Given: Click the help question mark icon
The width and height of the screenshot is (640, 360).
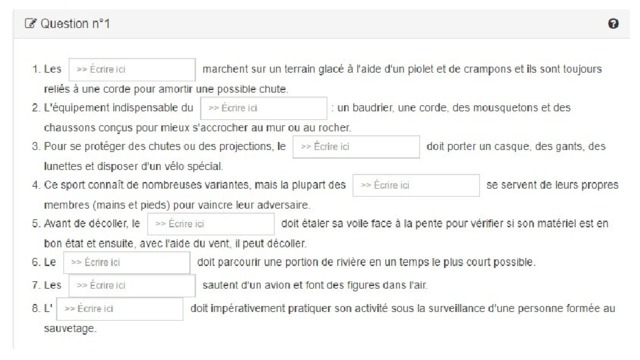Looking at the screenshot, I should pyautogui.click(x=613, y=24).
